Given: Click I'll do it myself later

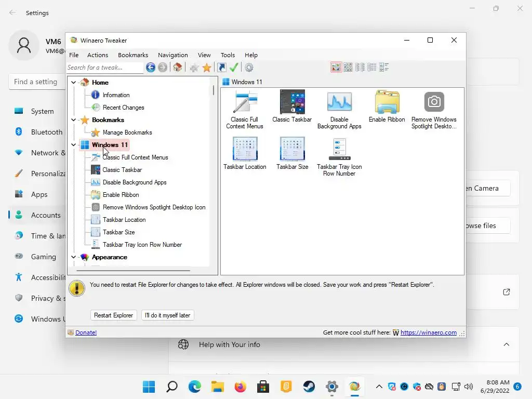Looking at the screenshot, I should [168, 315].
